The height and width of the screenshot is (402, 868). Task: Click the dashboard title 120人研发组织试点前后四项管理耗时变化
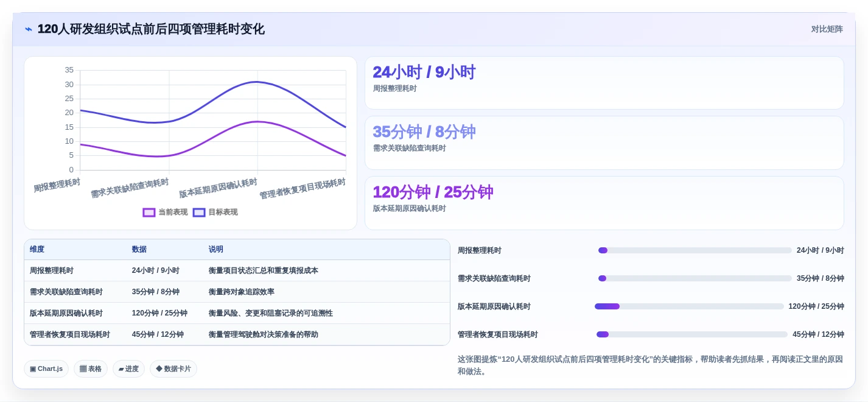pos(151,29)
